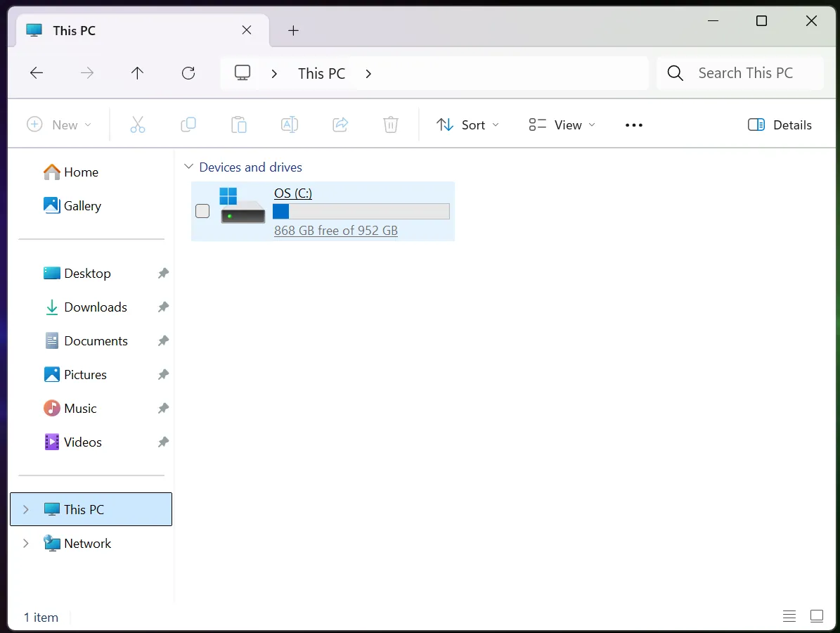Click the Rename icon in toolbar
Image resolution: width=840 pixels, height=633 pixels.
(x=290, y=125)
